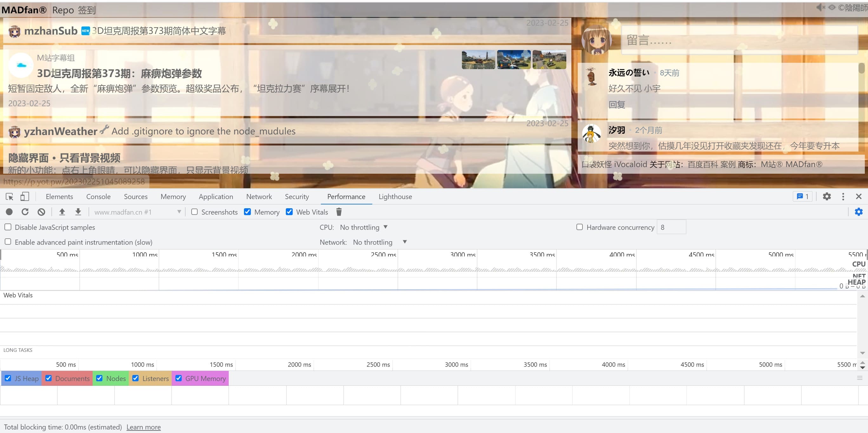Screen dimensions: 868x433
Task: Open the 百度百科 footer link
Action: pos(703,164)
